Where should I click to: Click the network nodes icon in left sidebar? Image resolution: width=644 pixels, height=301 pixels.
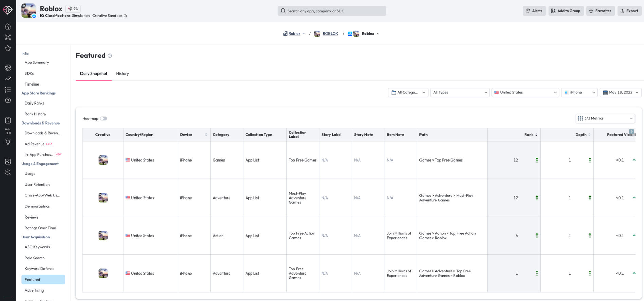coord(8,37)
